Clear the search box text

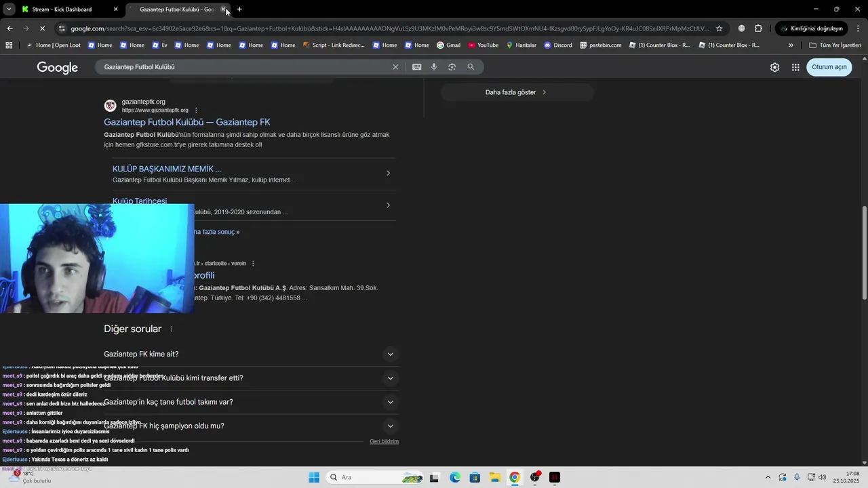click(x=395, y=67)
